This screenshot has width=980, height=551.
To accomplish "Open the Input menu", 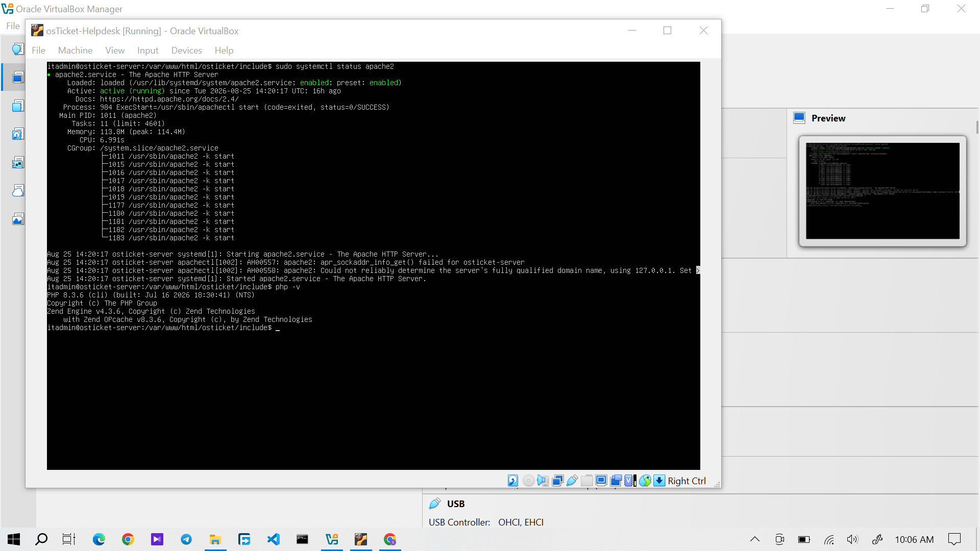I will pos(148,50).
